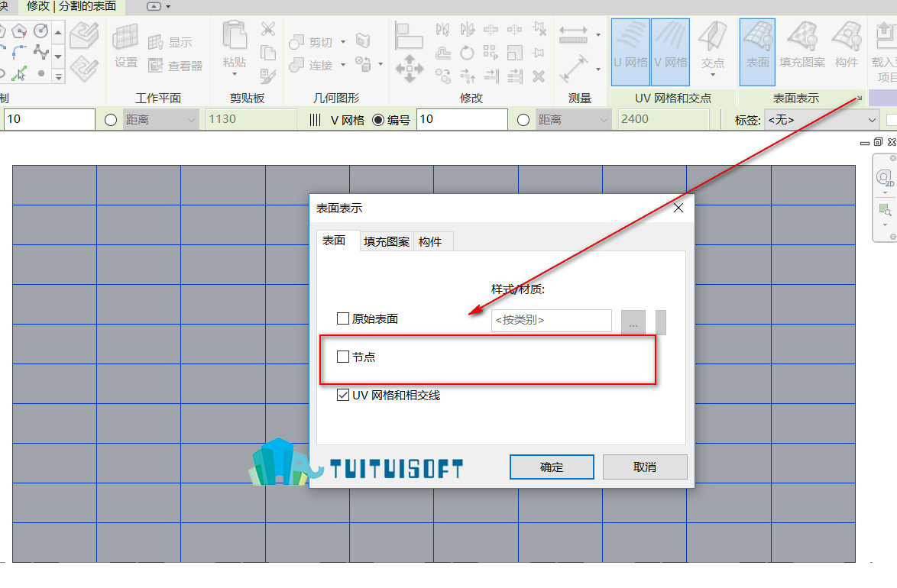This screenshot has height=588, width=897.
Task: Open the 查看器 work plane viewer
Action: pyautogui.click(x=175, y=66)
